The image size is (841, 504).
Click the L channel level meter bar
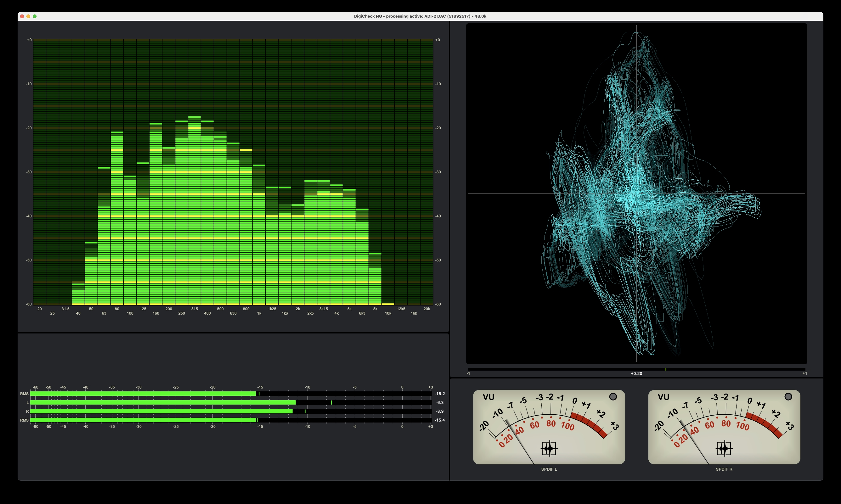tap(231, 402)
